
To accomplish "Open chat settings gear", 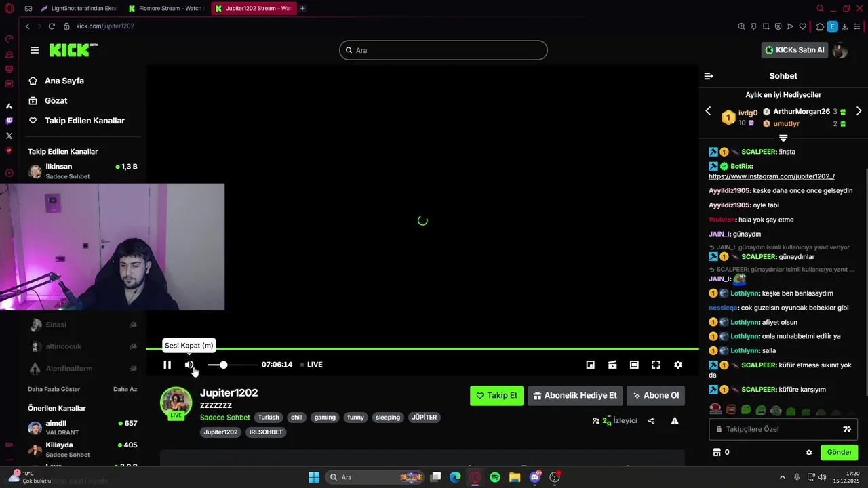I will (809, 452).
